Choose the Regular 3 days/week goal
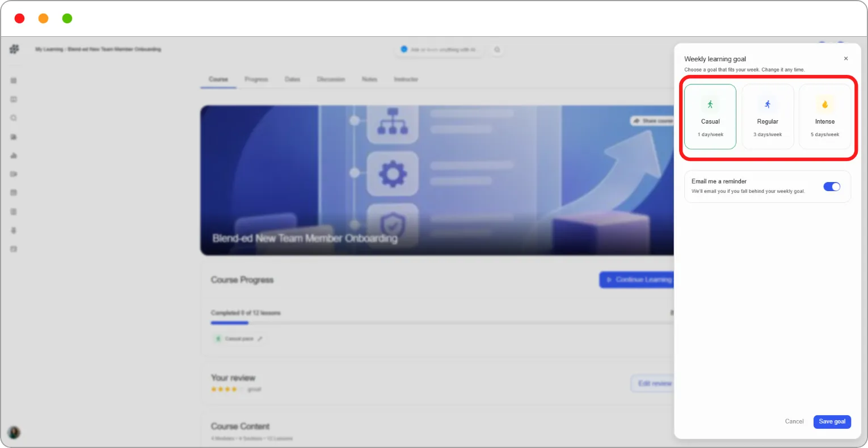This screenshot has width=868, height=448. tap(768, 117)
